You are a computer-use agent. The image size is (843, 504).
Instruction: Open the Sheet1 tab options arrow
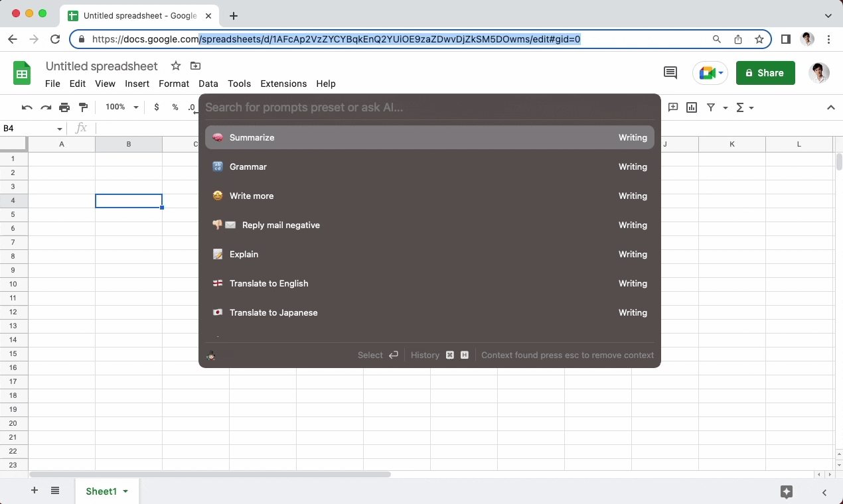coord(125,491)
